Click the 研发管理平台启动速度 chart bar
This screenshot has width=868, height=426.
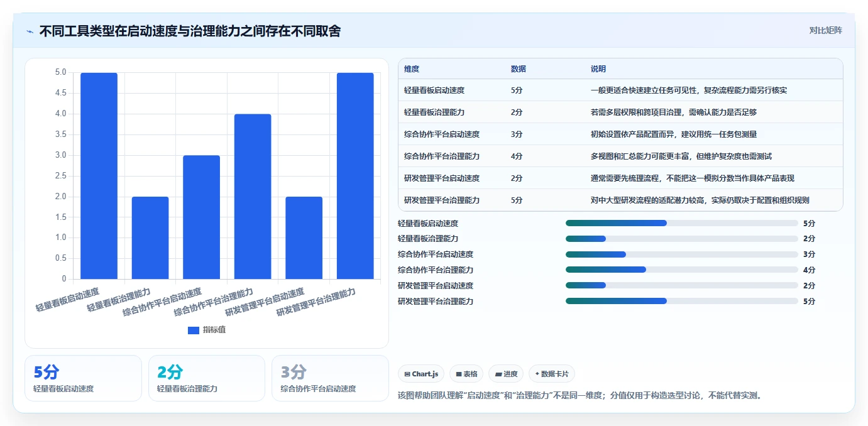click(x=304, y=238)
